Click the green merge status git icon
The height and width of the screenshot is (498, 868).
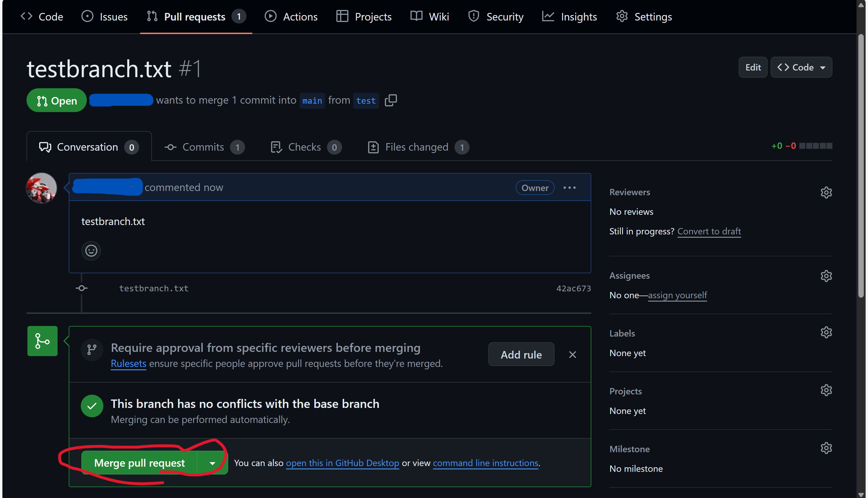point(42,341)
